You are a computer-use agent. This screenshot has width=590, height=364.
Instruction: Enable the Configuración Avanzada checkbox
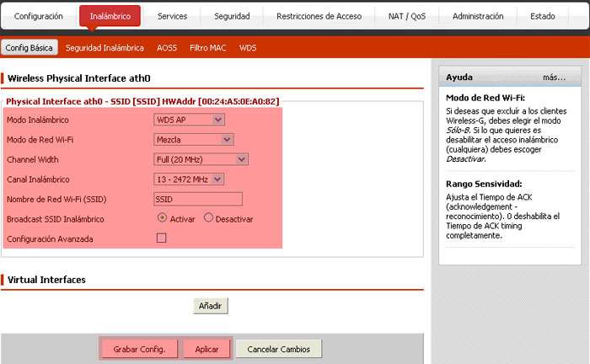point(162,238)
